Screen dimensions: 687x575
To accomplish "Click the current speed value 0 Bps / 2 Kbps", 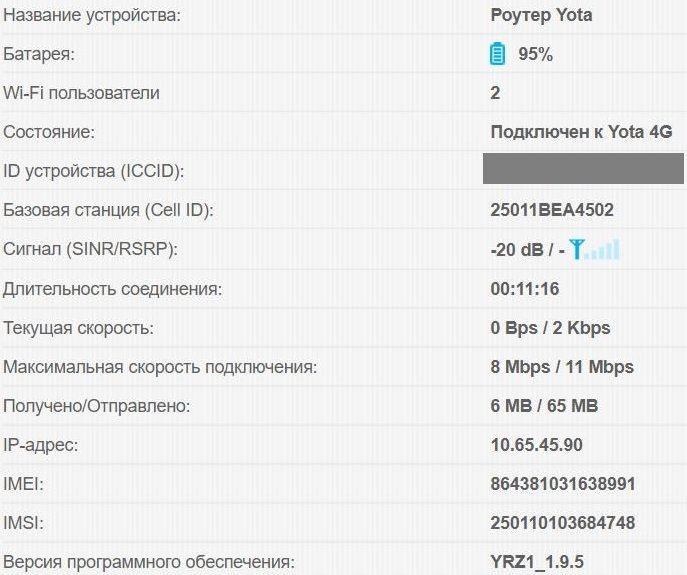I will click(550, 328).
